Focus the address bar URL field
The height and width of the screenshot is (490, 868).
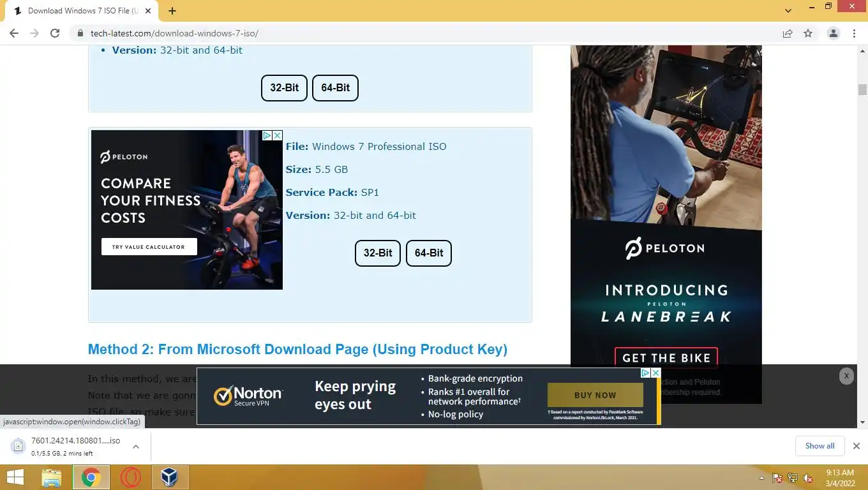click(x=421, y=33)
